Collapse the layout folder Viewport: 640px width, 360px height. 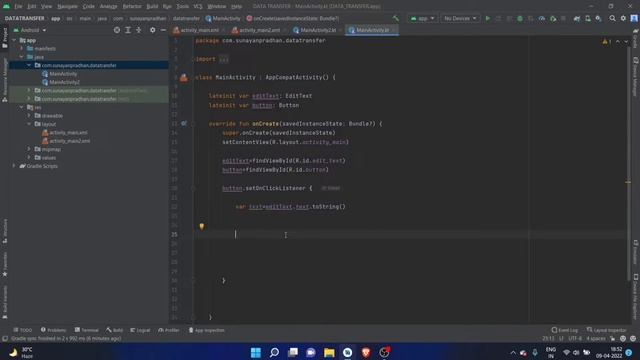[29, 124]
